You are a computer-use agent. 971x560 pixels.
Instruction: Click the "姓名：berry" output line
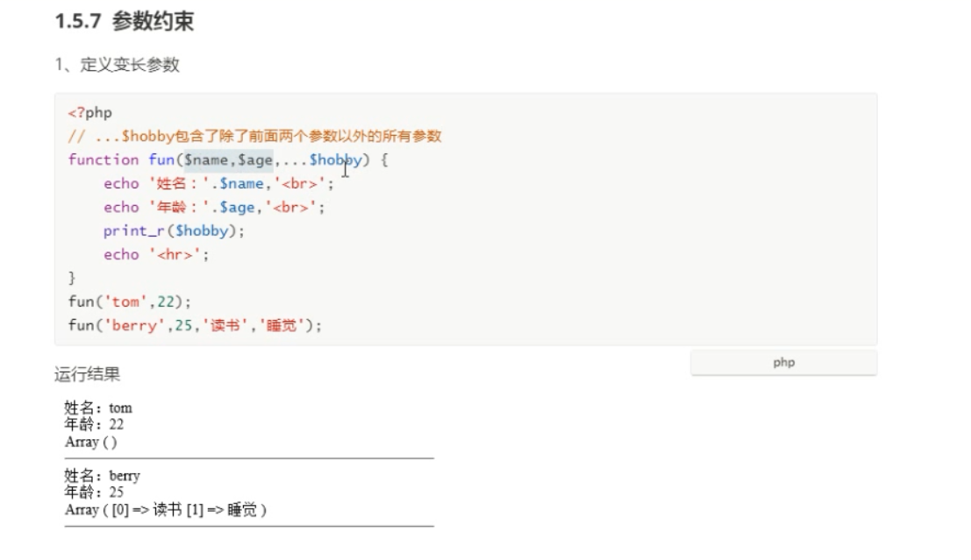pyautogui.click(x=102, y=475)
